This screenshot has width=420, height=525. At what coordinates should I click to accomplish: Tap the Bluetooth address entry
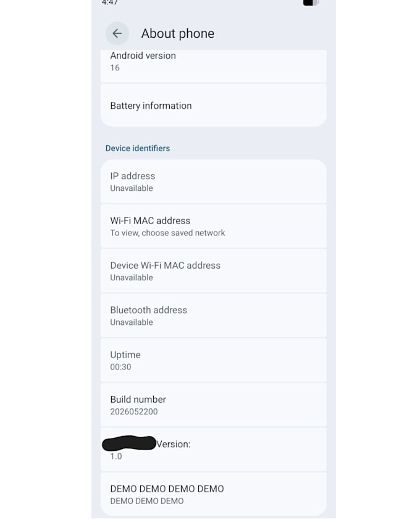[214, 316]
